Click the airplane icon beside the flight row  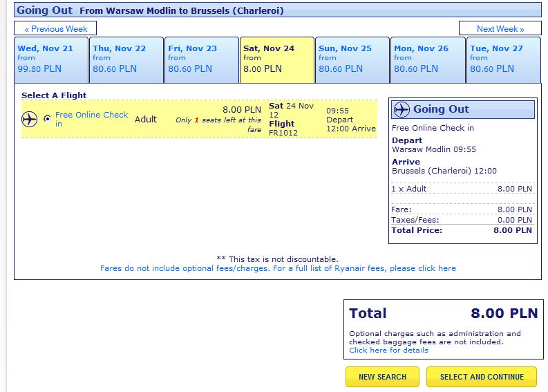coord(29,119)
